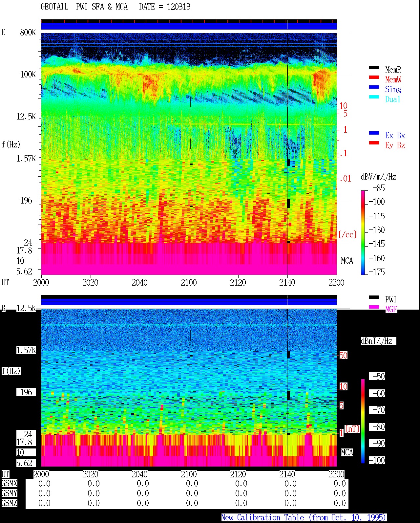Click the 800K frequency label of E panel
420x523 pixels.
(x=28, y=33)
